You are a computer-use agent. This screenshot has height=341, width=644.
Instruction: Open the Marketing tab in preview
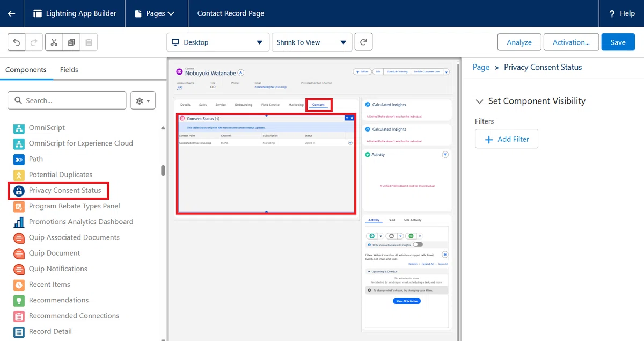pos(296,105)
